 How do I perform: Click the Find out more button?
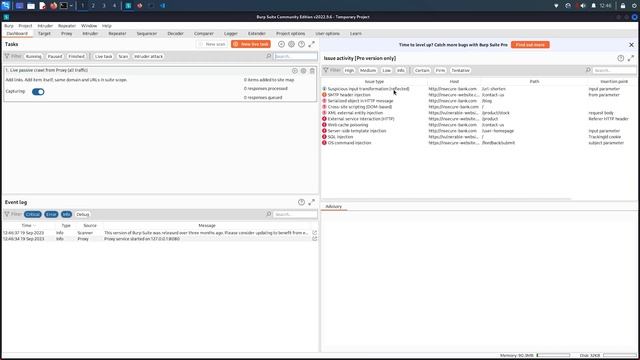530,44
